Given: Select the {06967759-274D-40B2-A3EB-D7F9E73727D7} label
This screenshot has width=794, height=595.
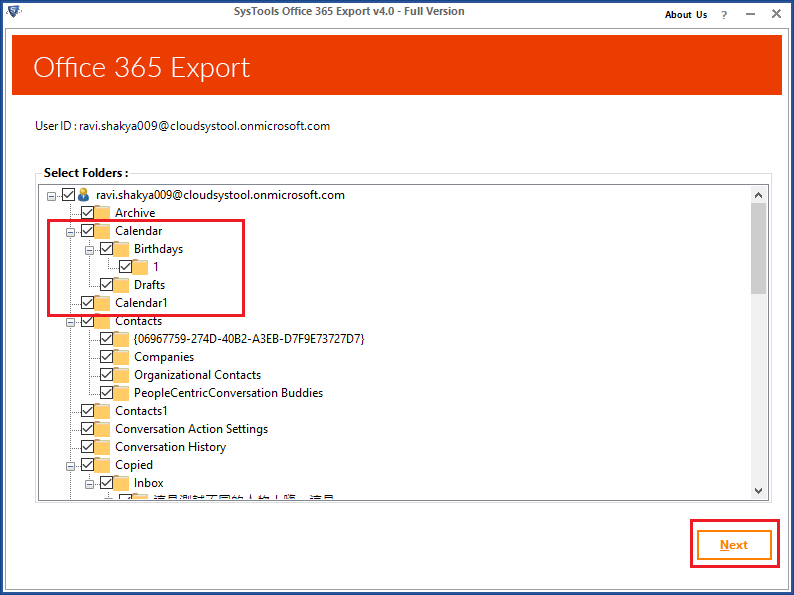Looking at the screenshot, I should [249, 339].
